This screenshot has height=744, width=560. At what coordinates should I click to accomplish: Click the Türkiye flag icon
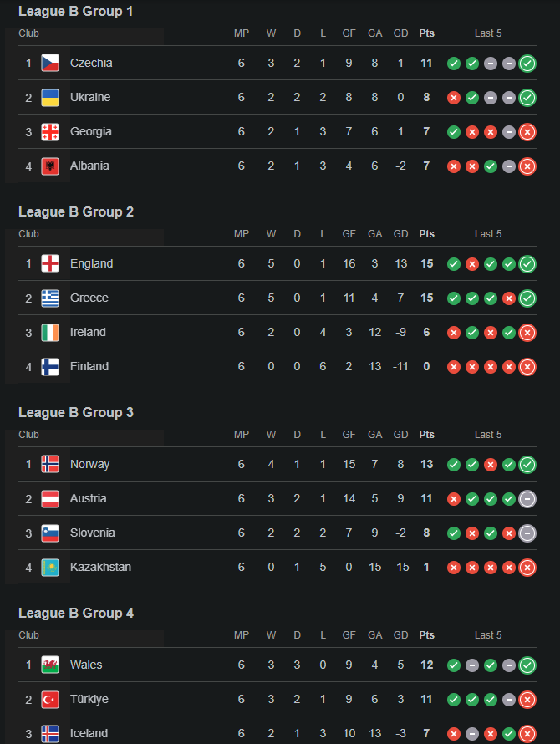pos(50,699)
